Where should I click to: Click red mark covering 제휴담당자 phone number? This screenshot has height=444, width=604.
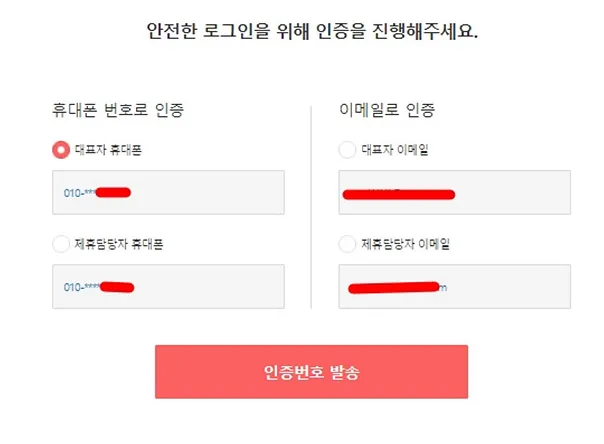tap(117, 287)
